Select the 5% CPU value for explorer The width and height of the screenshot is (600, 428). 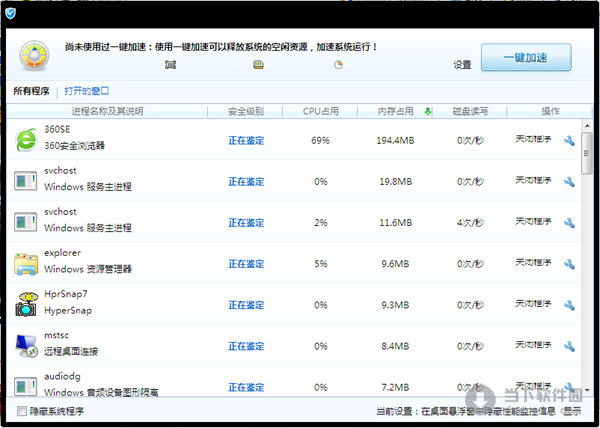pos(321,264)
